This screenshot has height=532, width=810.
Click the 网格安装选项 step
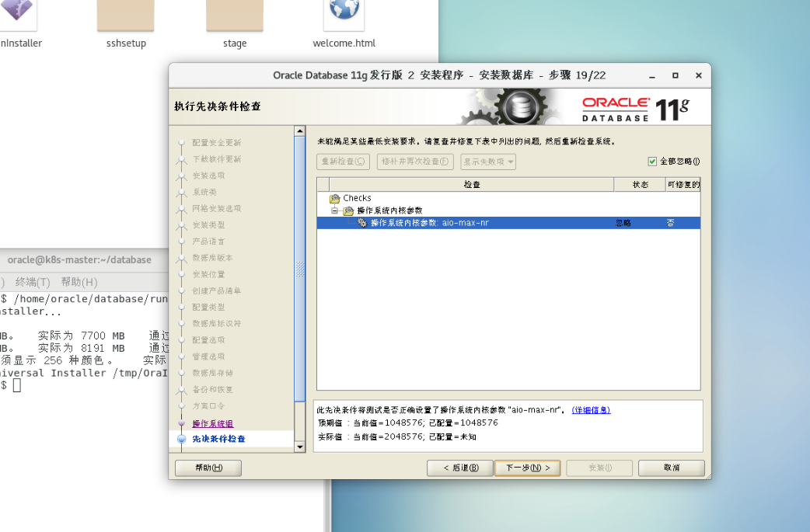[216, 208]
